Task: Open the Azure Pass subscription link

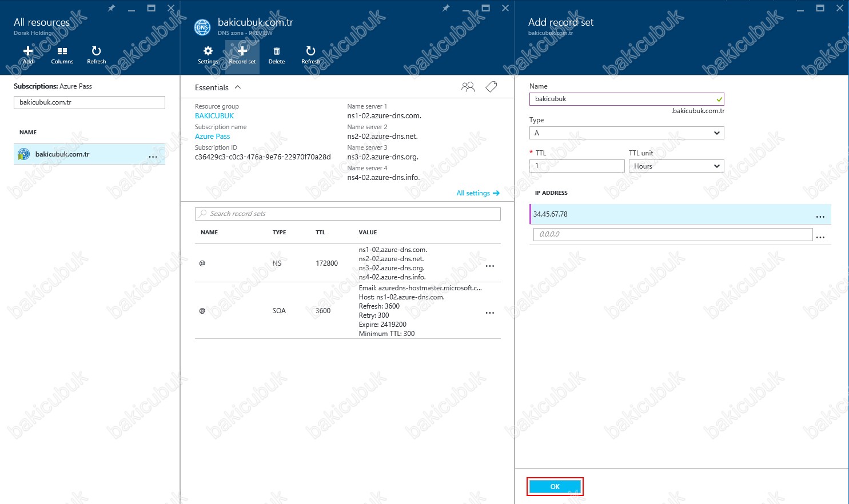Action: tap(212, 136)
